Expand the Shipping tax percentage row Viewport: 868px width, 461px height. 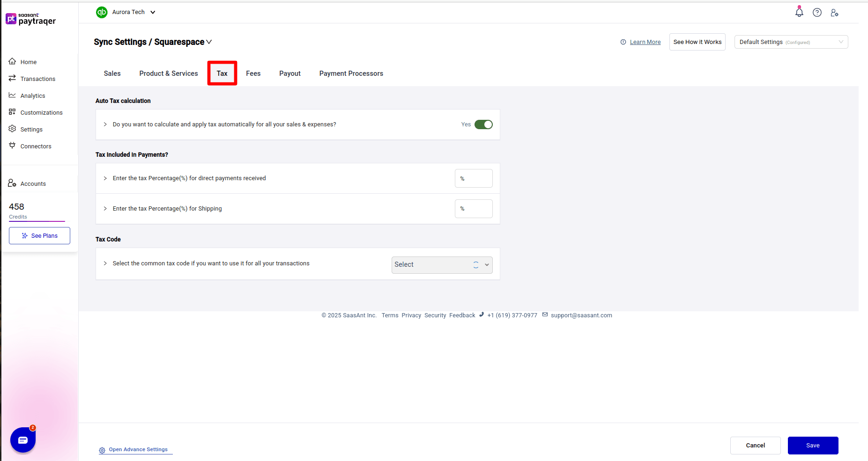[105, 209]
